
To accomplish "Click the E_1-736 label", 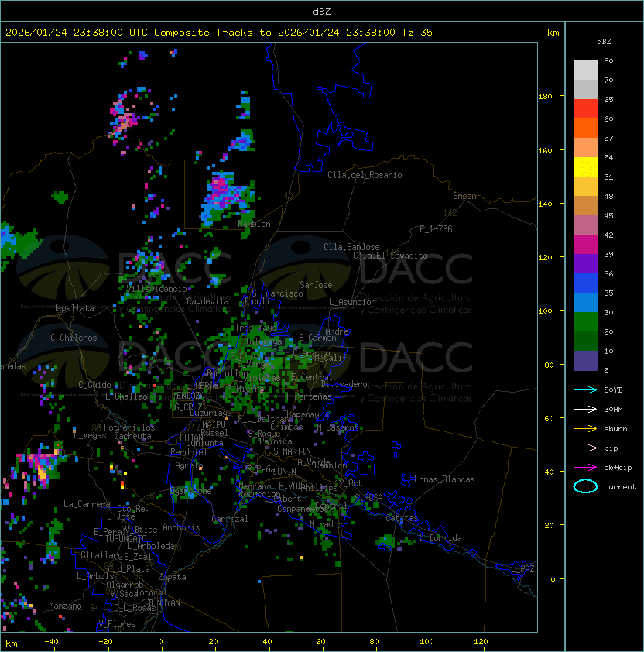I will (436, 229).
